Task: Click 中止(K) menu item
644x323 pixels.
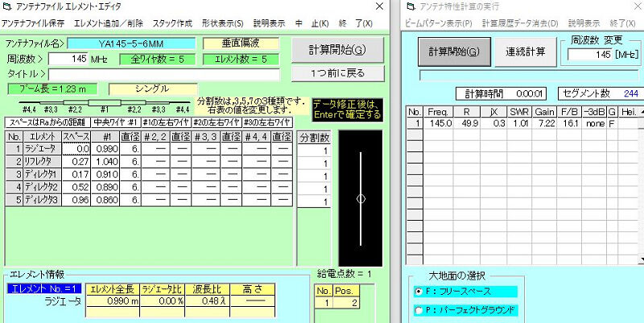Action: click(312, 23)
